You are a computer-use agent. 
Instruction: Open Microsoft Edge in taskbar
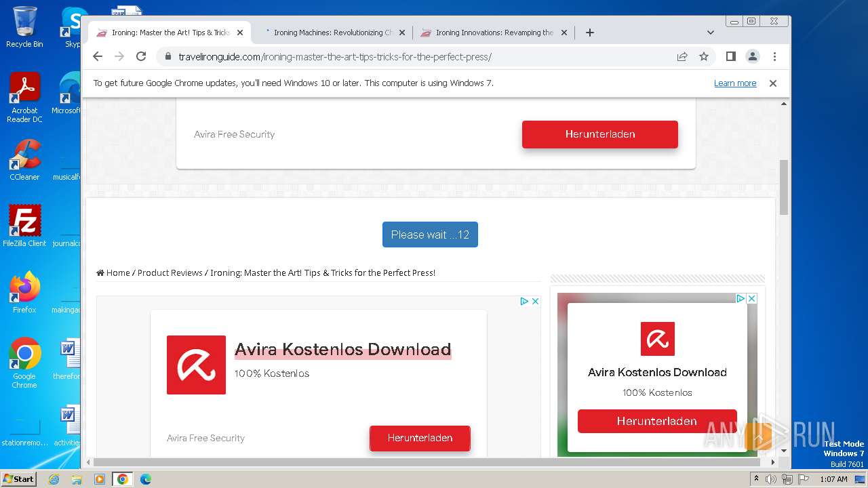(146, 479)
